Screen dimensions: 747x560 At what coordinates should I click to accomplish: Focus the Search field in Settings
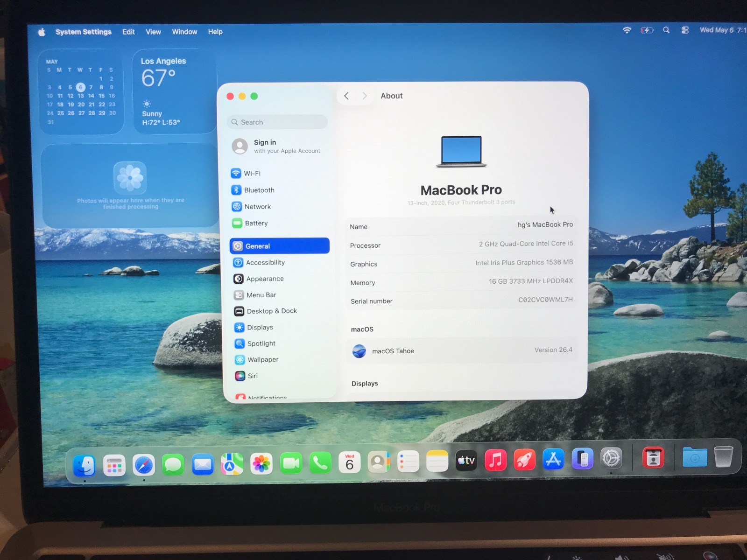[277, 122]
